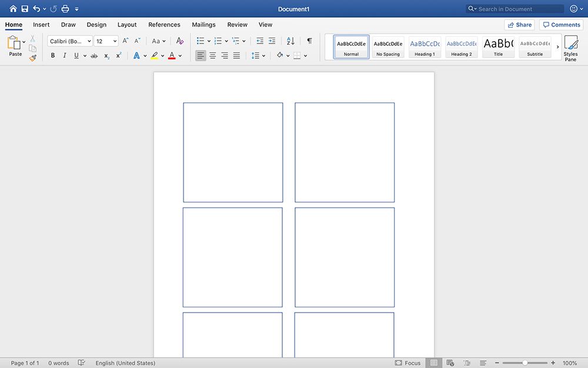Undo the last action

click(36, 9)
